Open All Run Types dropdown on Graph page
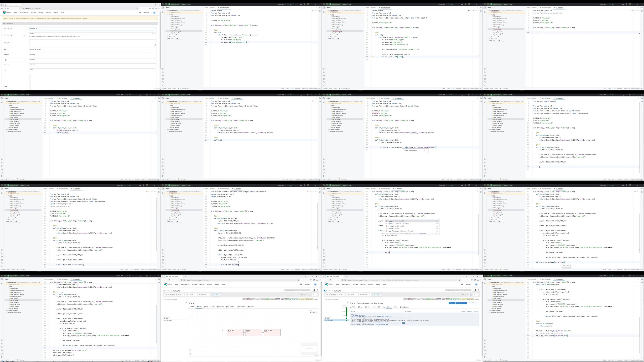644x362 pixels. point(191,295)
